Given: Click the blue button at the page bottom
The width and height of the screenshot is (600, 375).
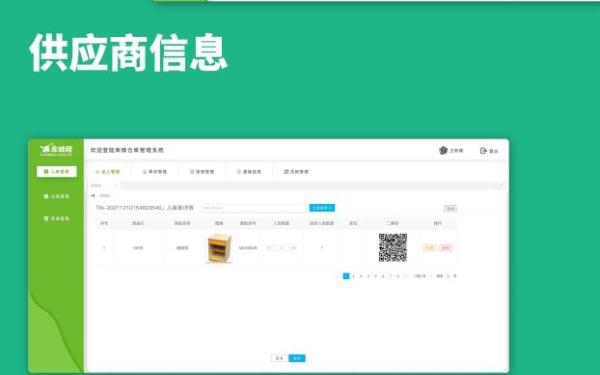Looking at the screenshot, I should [x=297, y=358].
